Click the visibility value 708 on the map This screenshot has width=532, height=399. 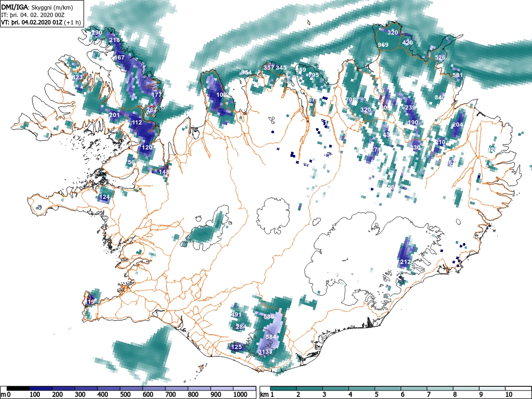pos(351,100)
